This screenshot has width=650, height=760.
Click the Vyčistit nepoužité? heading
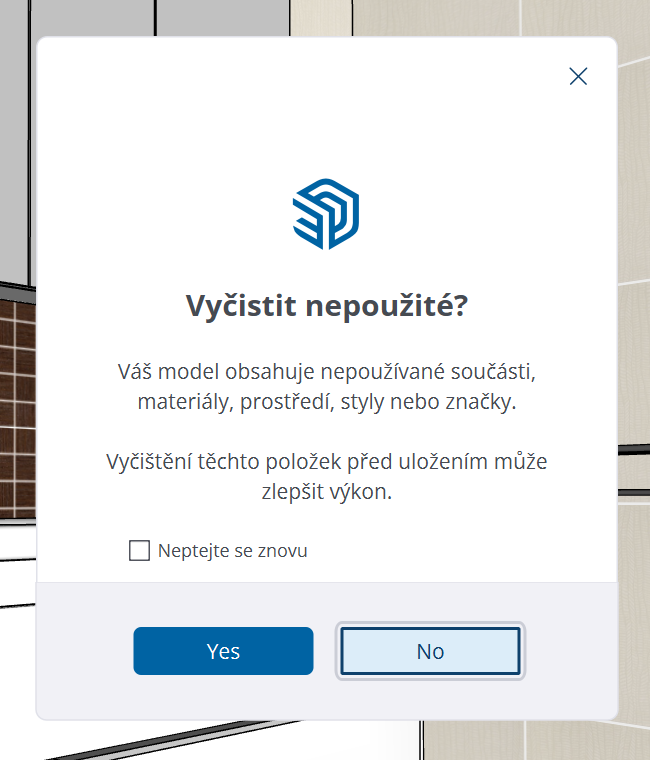pyautogui.click(x=326, y=307)
